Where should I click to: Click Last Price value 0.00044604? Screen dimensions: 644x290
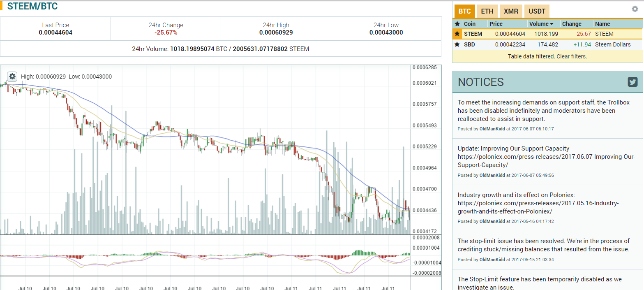[x=55, y=32]
